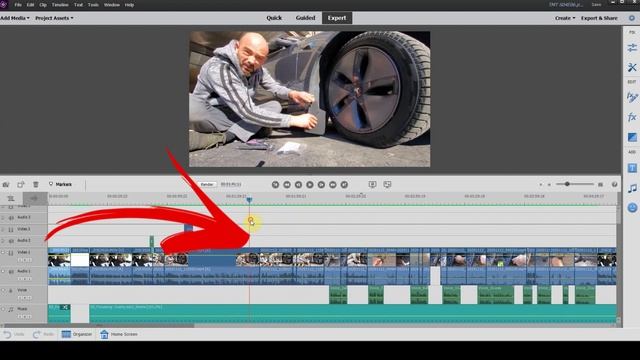Screen dimensions: 640x360
Task: Click the rewind playback button
Action: 287,184
